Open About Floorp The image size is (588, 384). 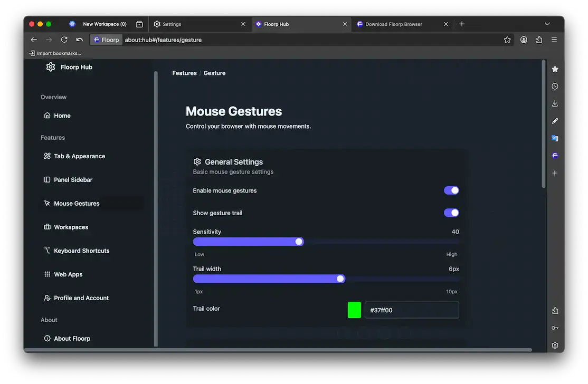[x=72, y=338]
